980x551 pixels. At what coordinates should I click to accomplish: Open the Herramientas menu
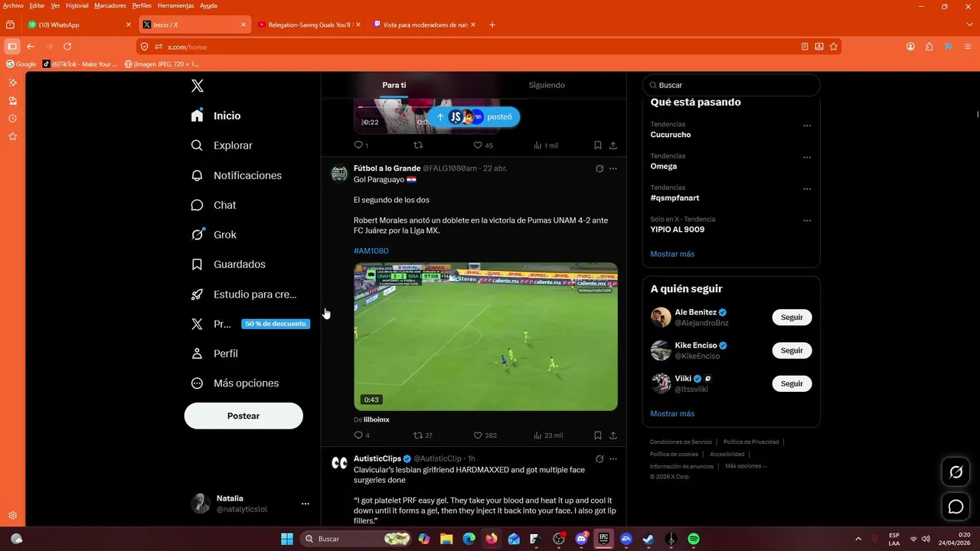175,5
